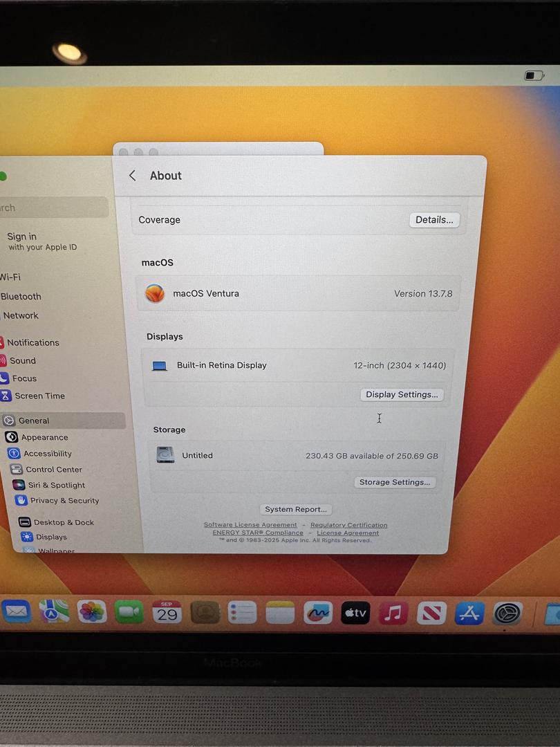Open Display Settings... button

point(402,394)
